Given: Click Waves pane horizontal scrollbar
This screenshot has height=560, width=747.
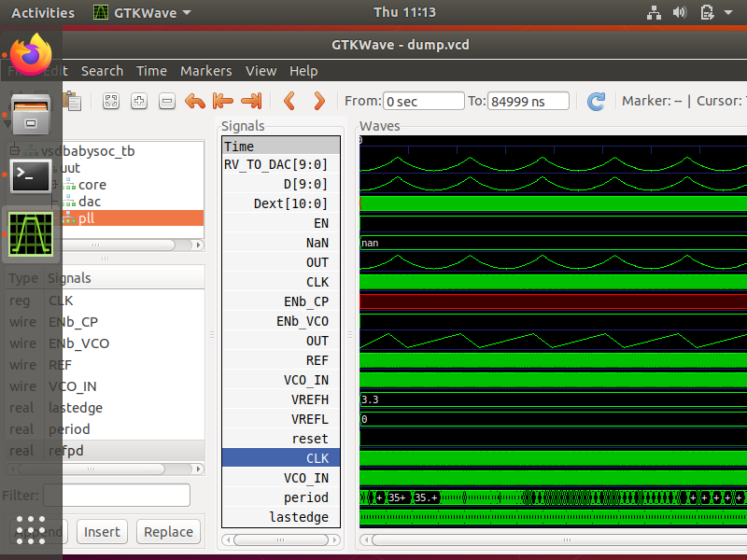Looking at the screenshot, I should point(559,540).
